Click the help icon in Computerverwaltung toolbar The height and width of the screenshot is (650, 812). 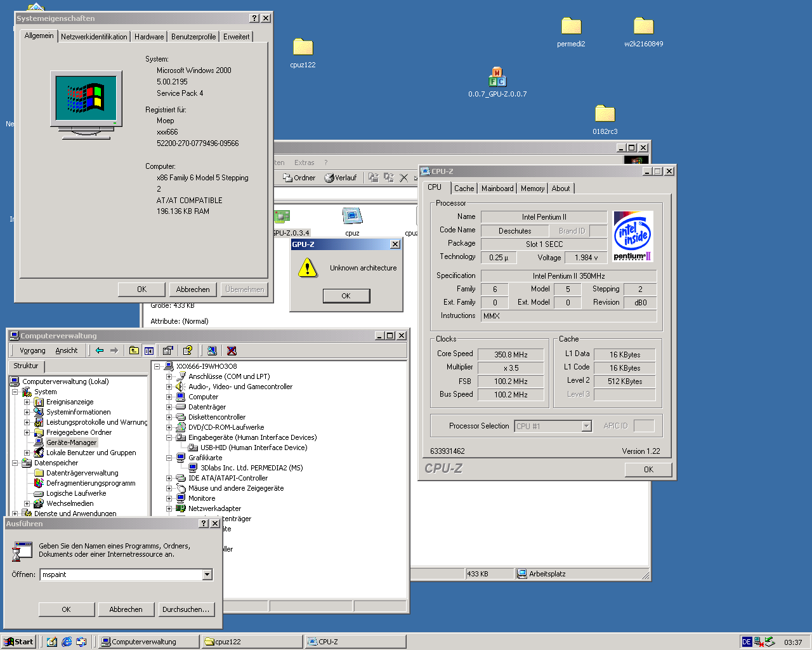pos(187,350)
